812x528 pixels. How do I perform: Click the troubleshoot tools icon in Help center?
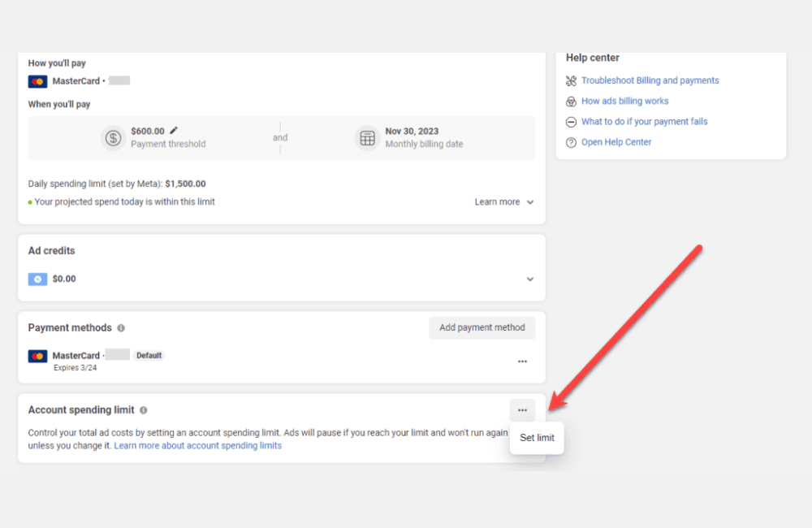tap(571, 81)
